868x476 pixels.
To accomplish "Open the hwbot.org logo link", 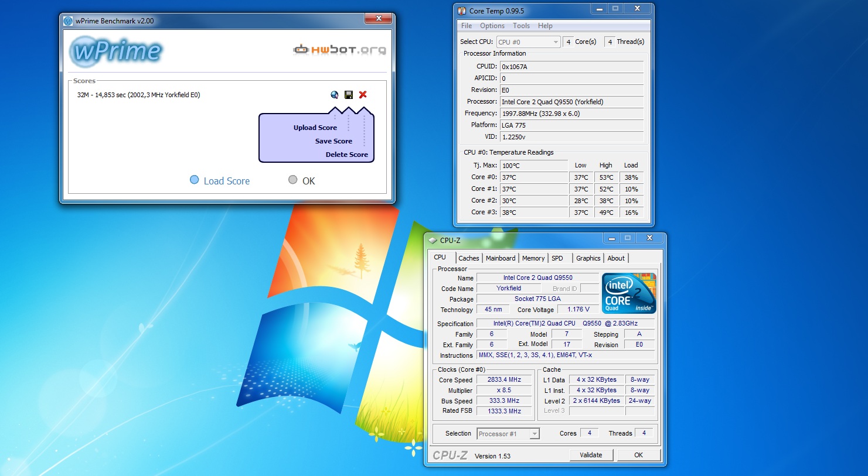I will coord(339,50).
